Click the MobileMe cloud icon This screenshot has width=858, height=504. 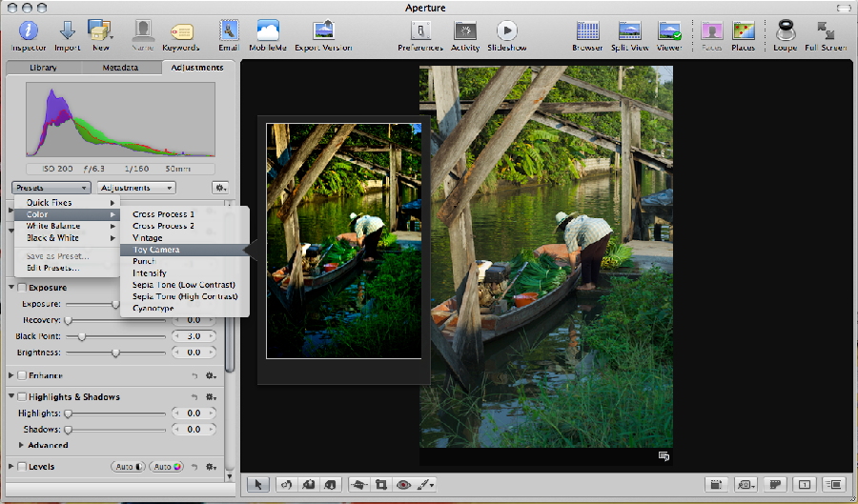(x=268, y=30)
